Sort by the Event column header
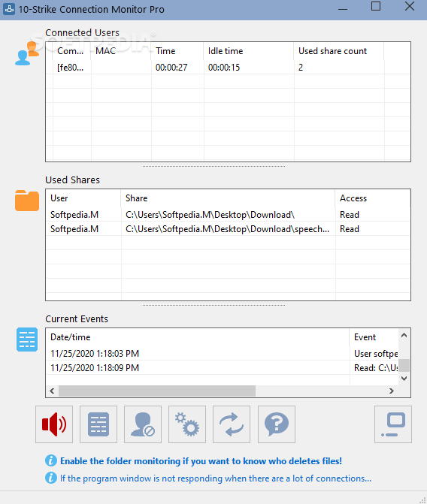 click(374, 337)
